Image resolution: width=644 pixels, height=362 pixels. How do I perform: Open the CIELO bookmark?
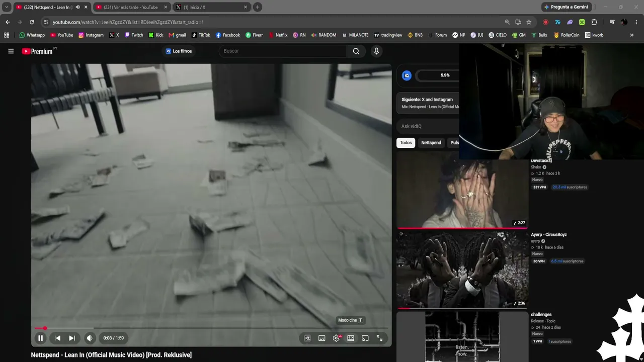[x=497, y=35]
